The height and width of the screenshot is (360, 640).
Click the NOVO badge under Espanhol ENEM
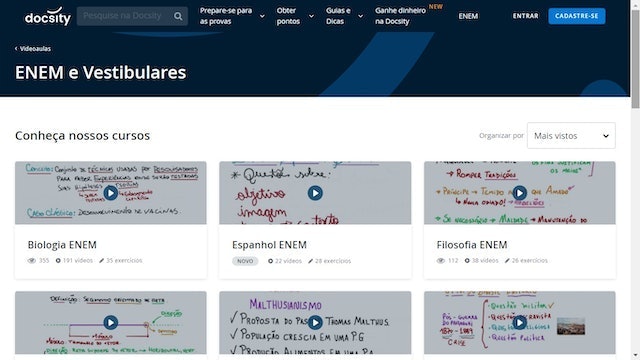click(245, 261)
